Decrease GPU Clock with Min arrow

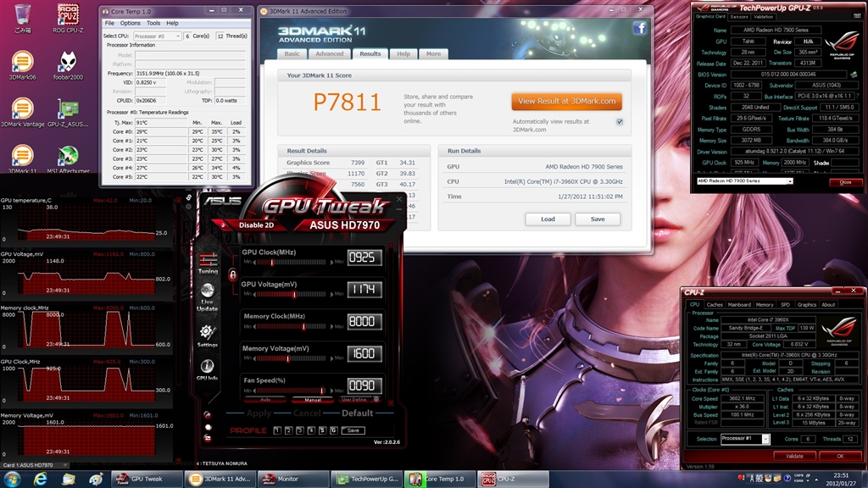(x=254, y=263)
